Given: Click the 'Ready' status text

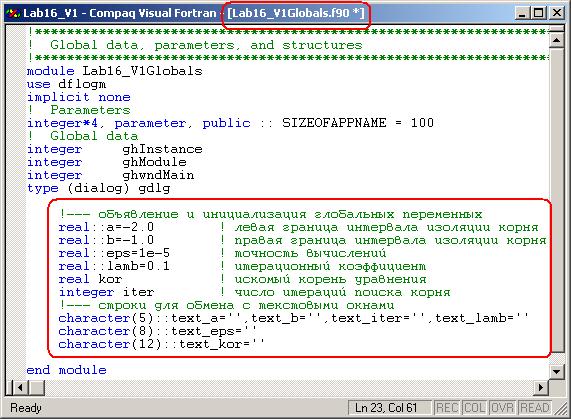Looking at the screenshot, I should pos(26,408).
